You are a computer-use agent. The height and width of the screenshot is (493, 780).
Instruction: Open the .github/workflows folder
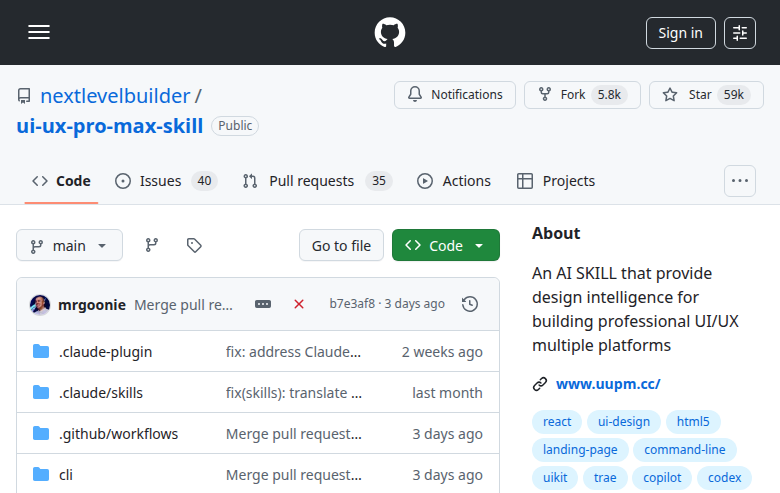(118, 434)
